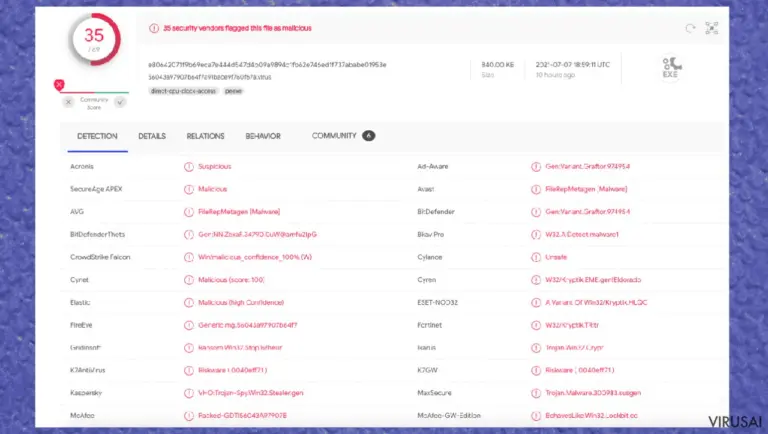Viewport: 768px width, 434px height.
Task: Open the RELATIONS tab
Action: (205, 136)
